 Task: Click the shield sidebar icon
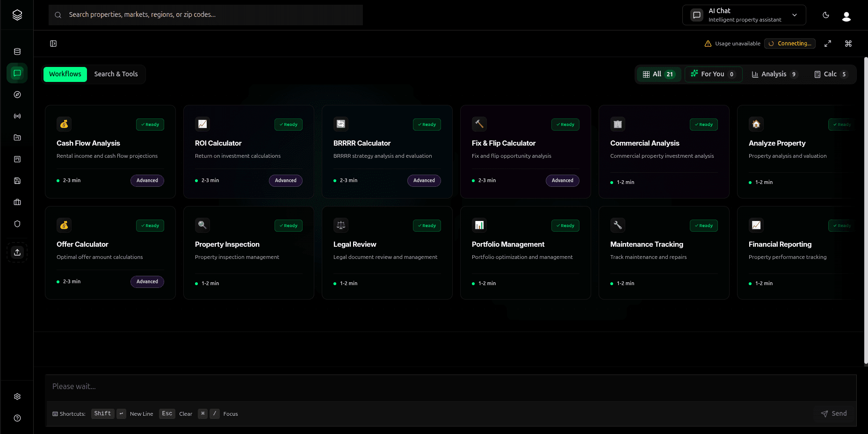click(17, 224)
